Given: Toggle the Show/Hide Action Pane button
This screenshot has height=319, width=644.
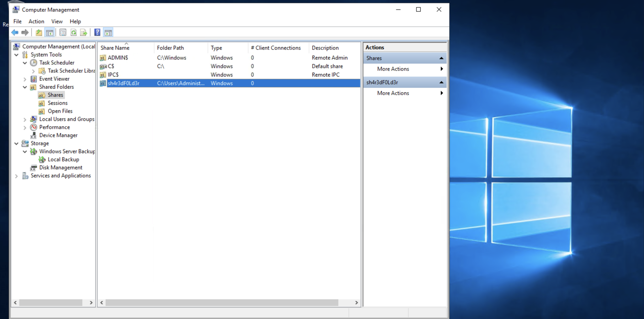Looking at the screenshot, I should coord(108,32).
